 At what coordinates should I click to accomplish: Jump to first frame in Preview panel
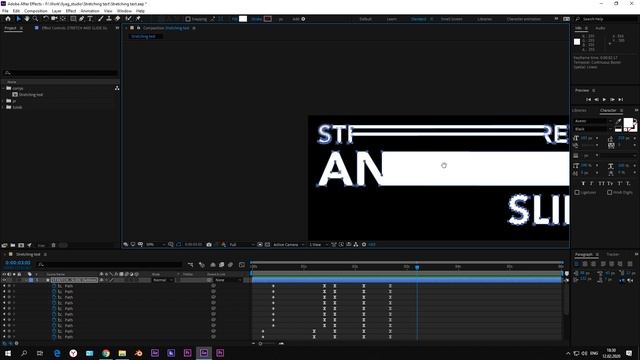(589, 100)
